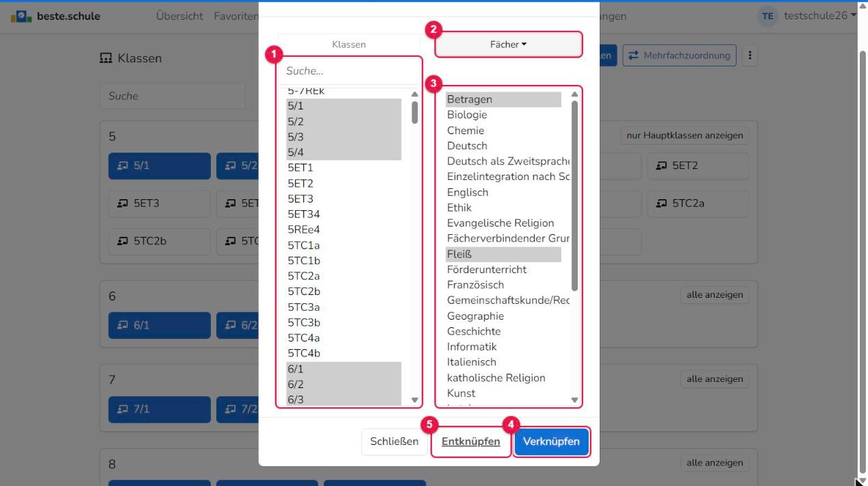The height and width of the screenshot is (486, 868).
Task: Click the class icon on the 5ET2 card
Action: coord(661,166)
